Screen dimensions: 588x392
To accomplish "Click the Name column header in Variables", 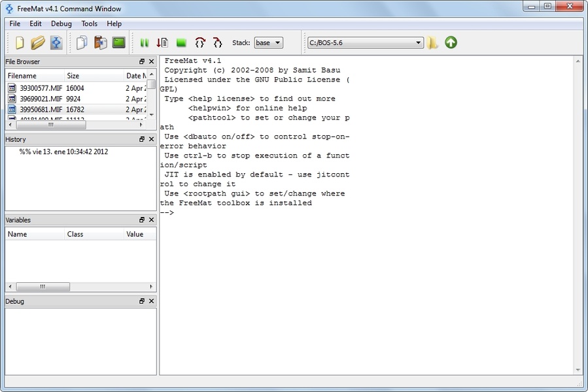I will [x=35, y=235].
